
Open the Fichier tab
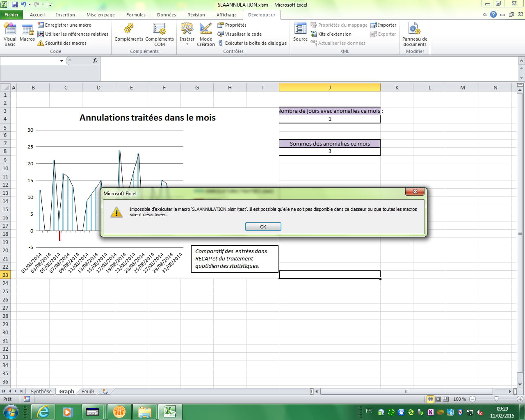click(11, 15)
